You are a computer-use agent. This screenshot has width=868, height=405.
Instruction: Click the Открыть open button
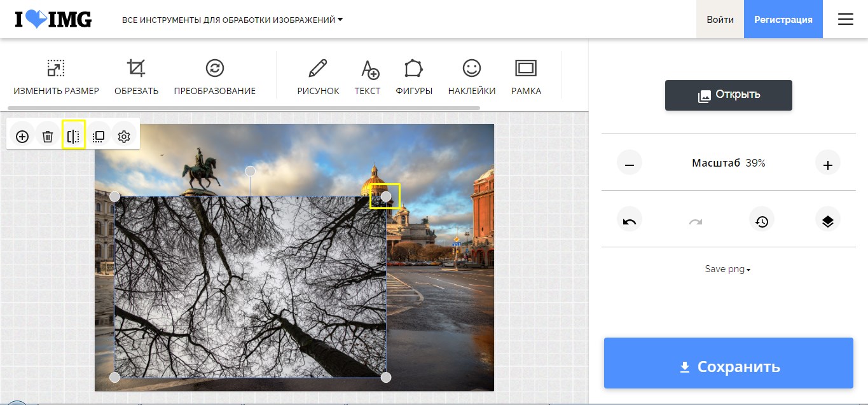pyautogui.click(x=728, y=95)
